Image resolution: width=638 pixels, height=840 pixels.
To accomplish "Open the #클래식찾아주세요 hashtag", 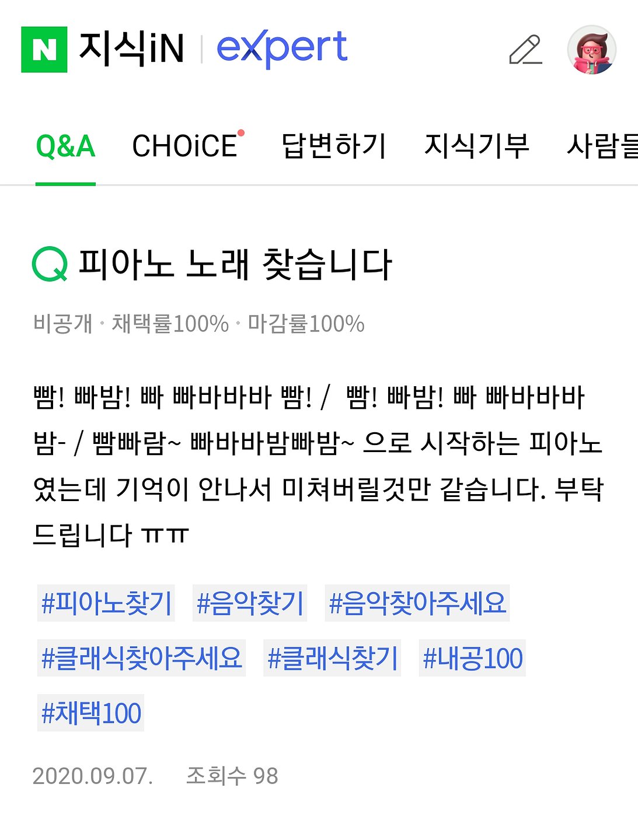I will pos(141,658).
